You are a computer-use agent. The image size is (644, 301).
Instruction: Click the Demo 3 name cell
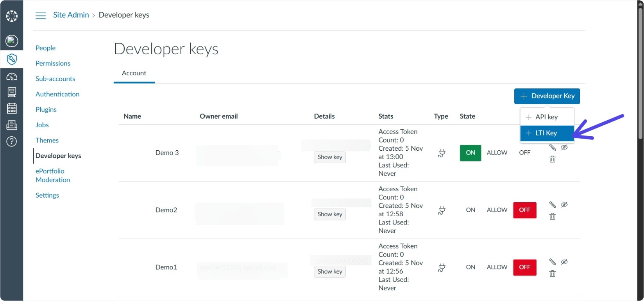[167, 153]
